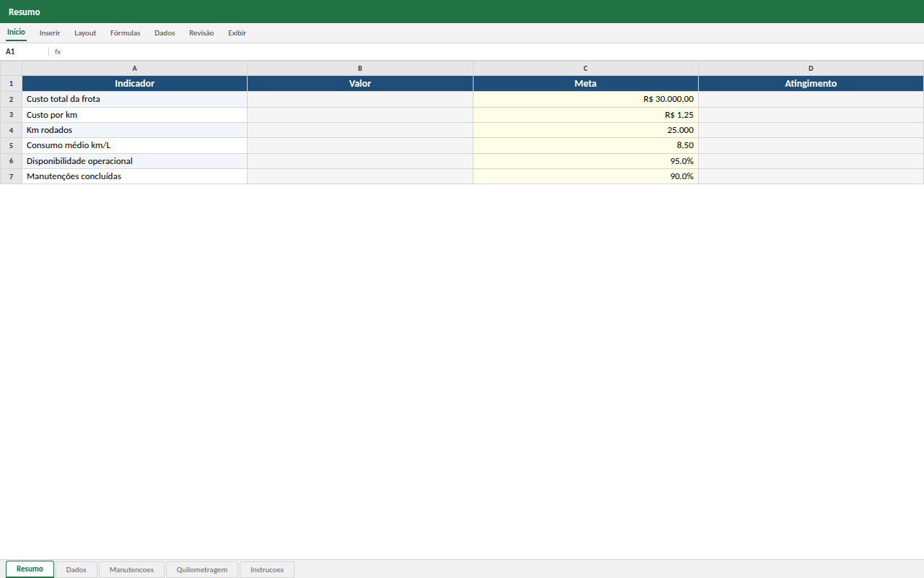Viewport: 924px width, 578px height.
Task: Click the name box showing A1
Action: 25,52
